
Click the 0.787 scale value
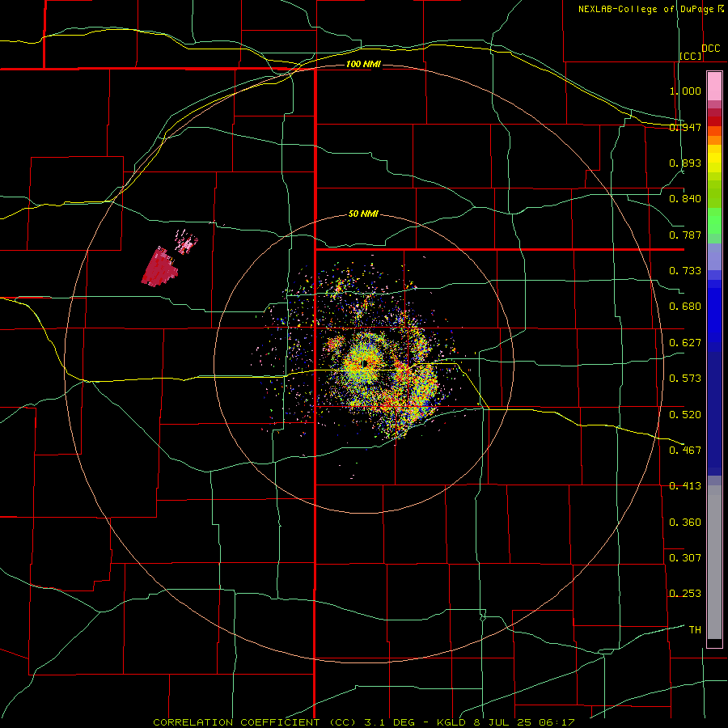pyautogui.click(x=685, y=235)
